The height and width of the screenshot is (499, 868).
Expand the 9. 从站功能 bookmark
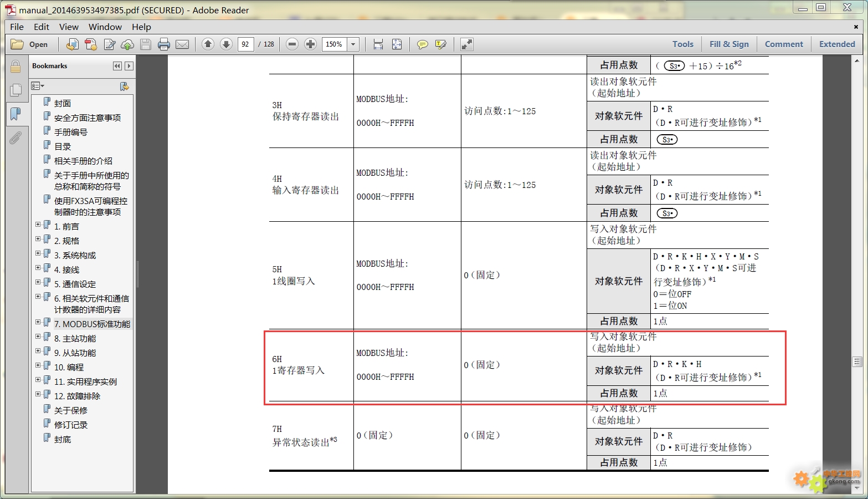point(38,351)
